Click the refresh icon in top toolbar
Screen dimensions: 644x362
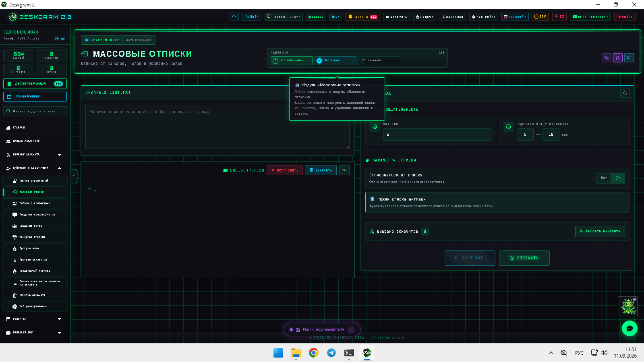(x=234, y=17)
